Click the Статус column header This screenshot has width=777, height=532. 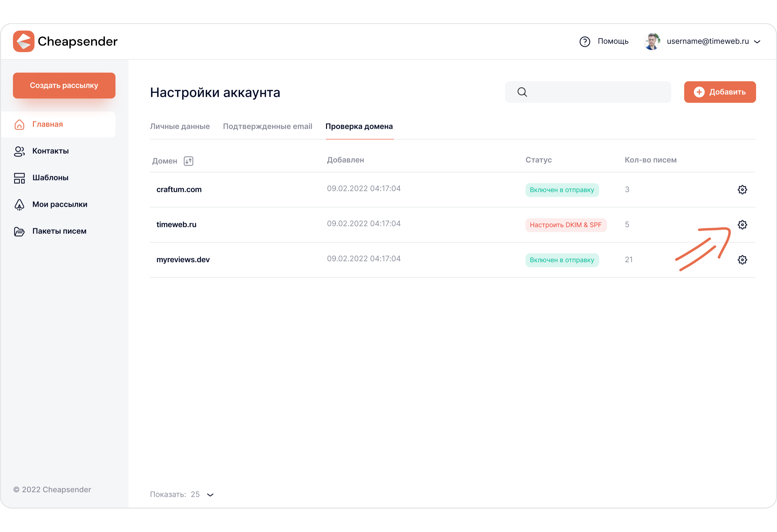coord(539,160)
